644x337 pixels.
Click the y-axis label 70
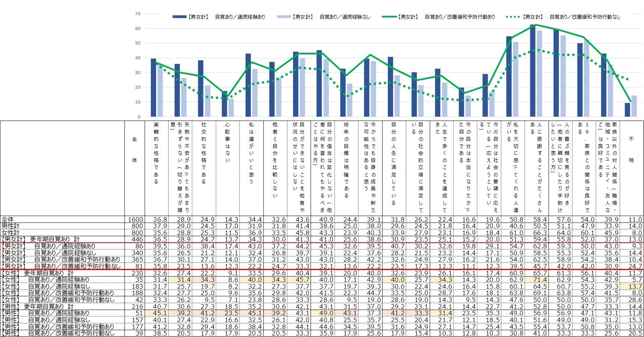(138, 14)
